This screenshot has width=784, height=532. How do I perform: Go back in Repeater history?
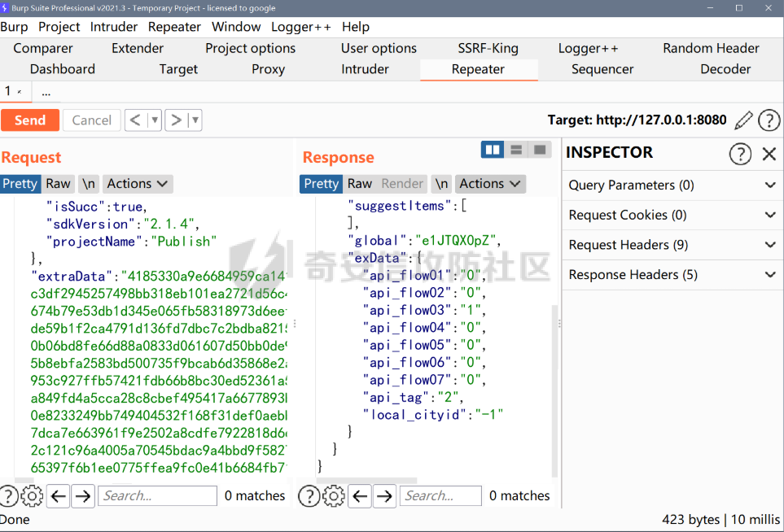pyautogui.click(x=135, y=120)
